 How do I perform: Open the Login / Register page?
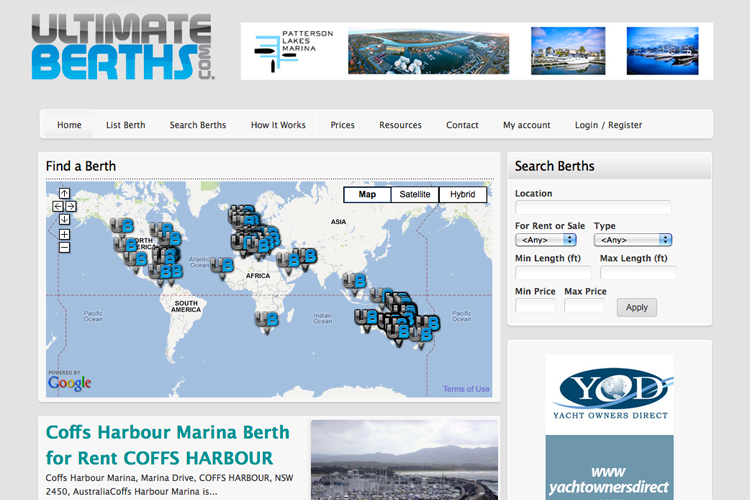pos(608,125)
